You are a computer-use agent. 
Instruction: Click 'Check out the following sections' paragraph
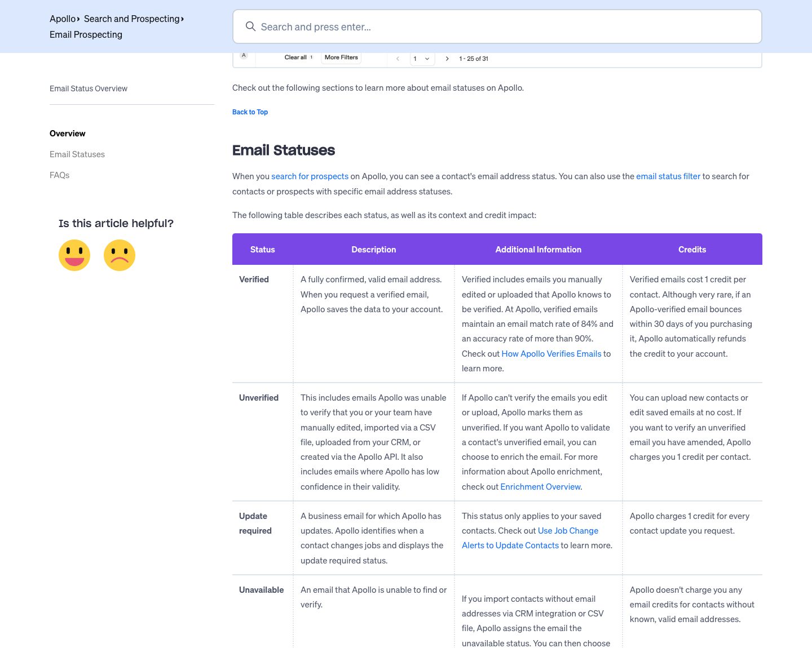378,88
